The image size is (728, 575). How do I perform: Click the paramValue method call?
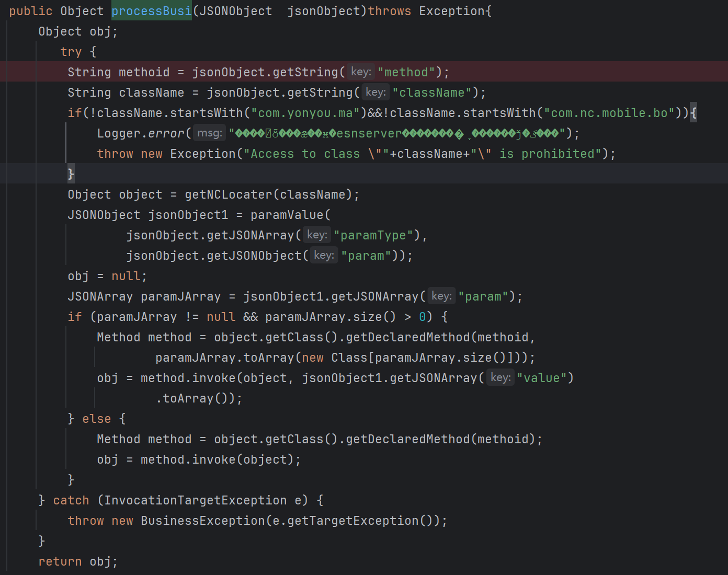[x=287, y=215]
